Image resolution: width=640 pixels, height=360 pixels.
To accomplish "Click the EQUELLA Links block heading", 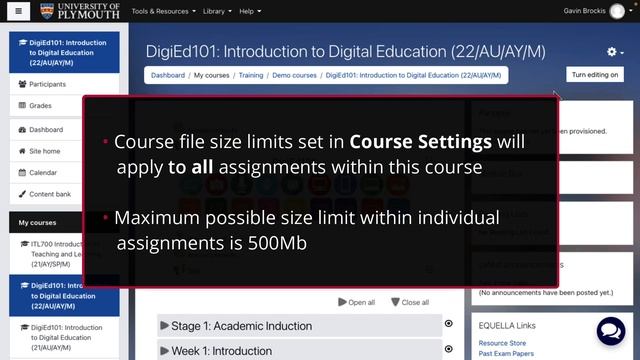I will pyautogui.click(x=507, y=325).
